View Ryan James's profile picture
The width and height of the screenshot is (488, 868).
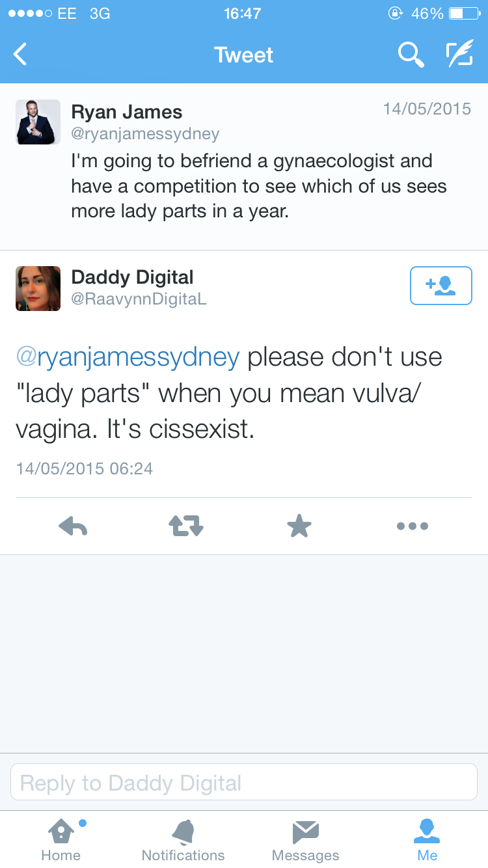point(38,122)
